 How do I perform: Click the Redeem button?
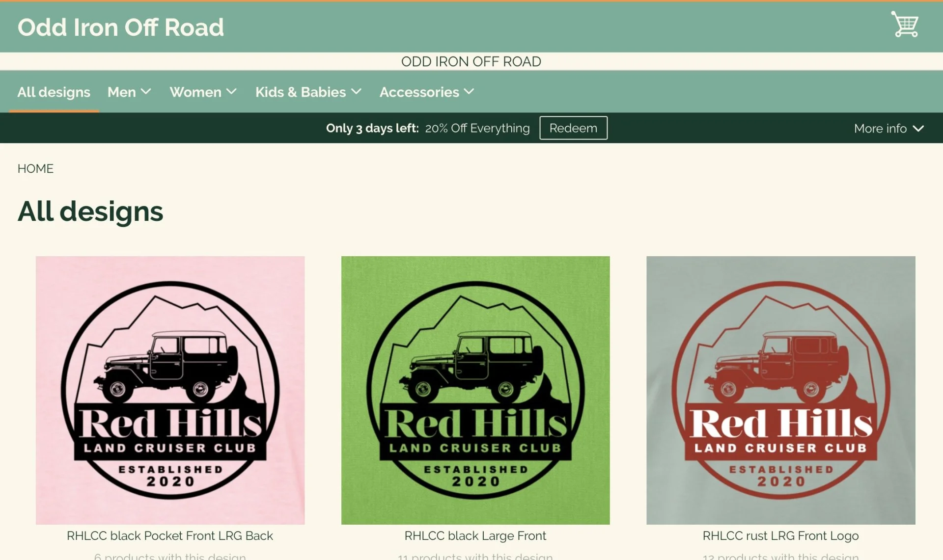click(573, 128)
